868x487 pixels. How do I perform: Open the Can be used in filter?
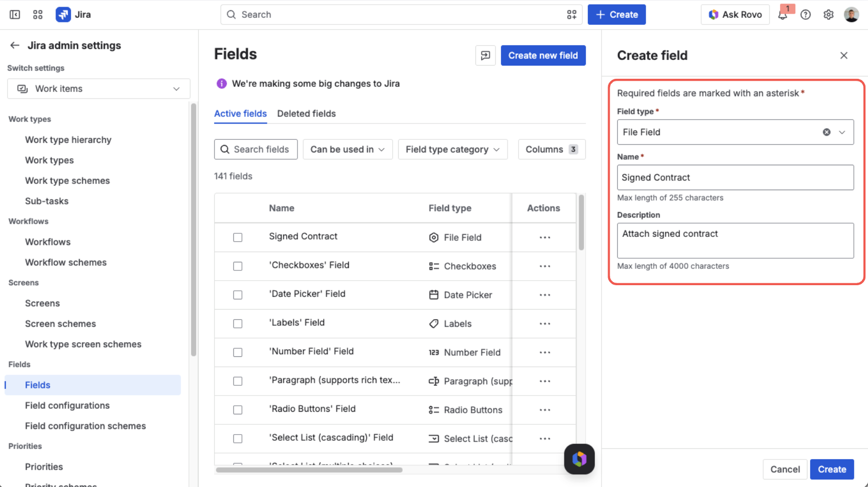tap(347, 149)
